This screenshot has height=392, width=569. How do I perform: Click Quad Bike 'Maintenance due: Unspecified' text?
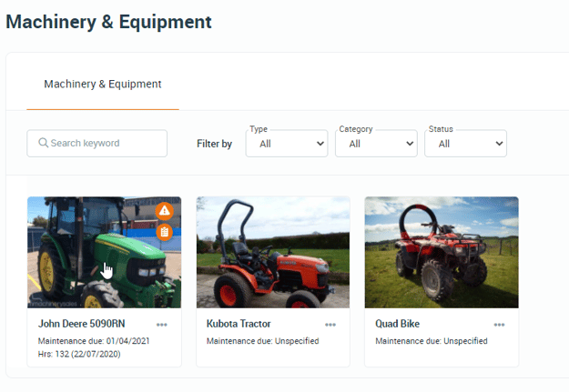(x=432, y=341)
